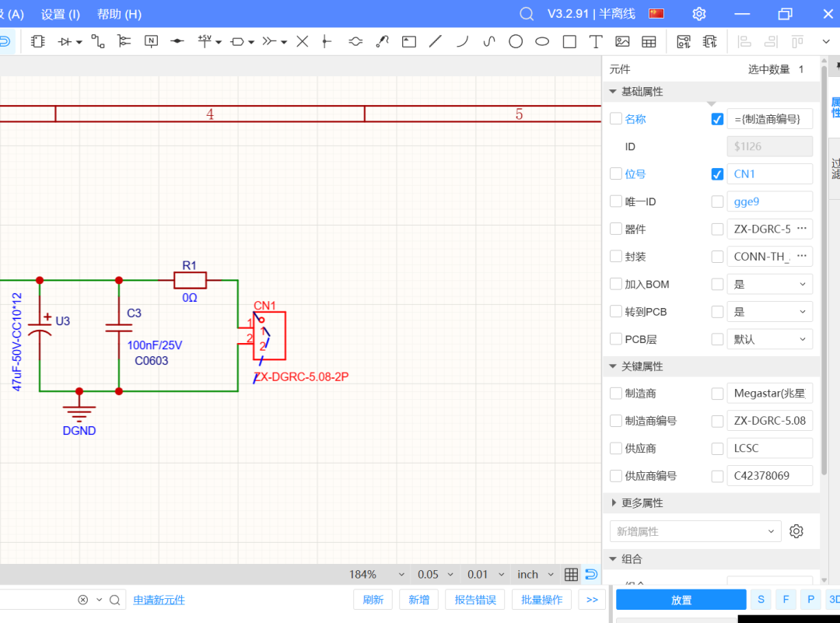The height and width of the screenshot is (623, 840).
Task: Open settings via the gear icon in title bar
Action: coord(699,14)
